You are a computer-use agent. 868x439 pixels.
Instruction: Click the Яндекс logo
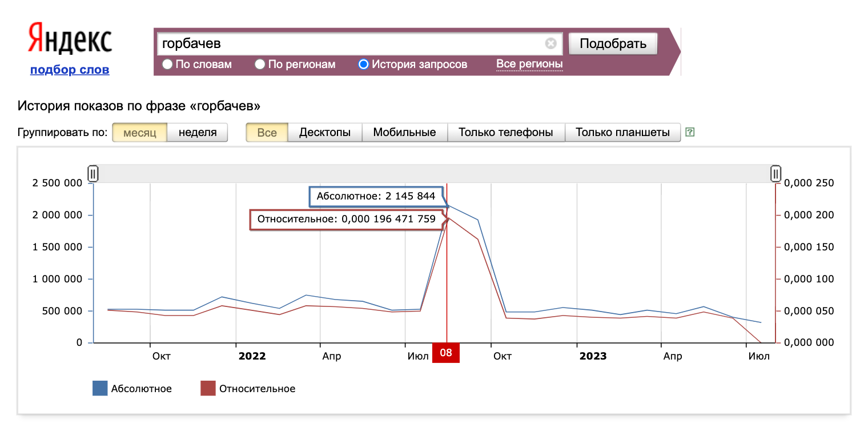(70, 39)
